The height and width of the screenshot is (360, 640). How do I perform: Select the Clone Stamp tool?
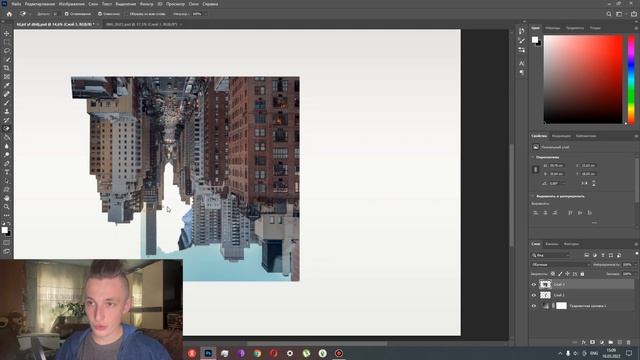click(7, 111)
